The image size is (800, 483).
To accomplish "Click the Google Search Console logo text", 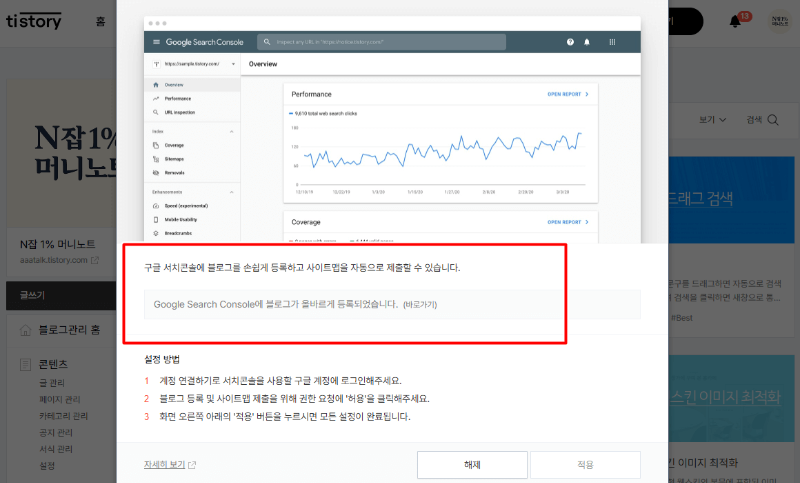I will [x=204, y=42].
